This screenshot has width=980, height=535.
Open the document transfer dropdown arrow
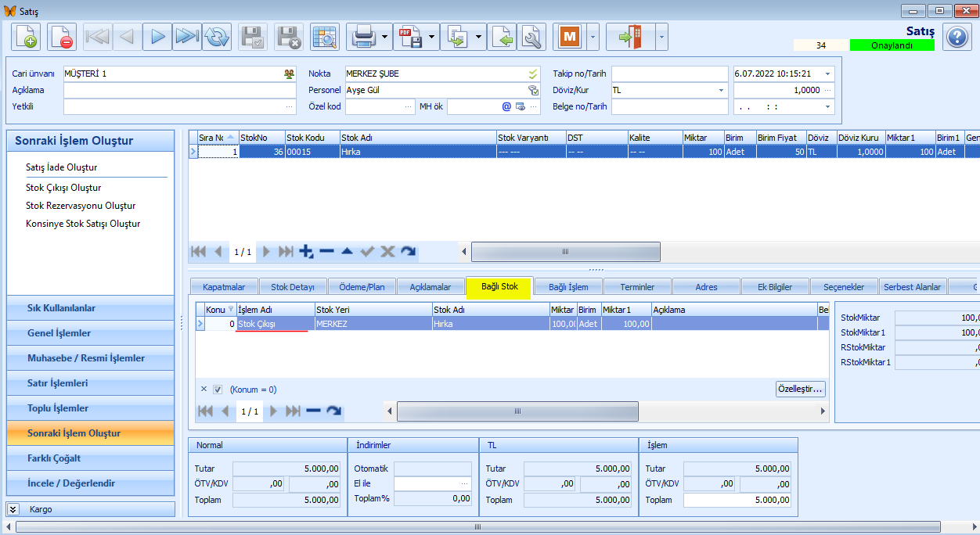pos(479,37)
